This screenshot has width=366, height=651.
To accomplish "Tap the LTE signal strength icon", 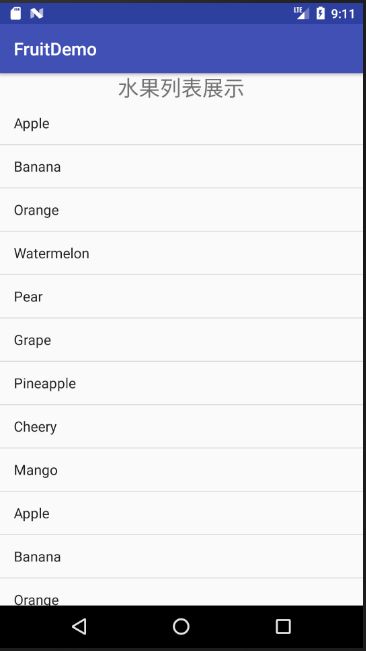I will (x=301, y=13).
